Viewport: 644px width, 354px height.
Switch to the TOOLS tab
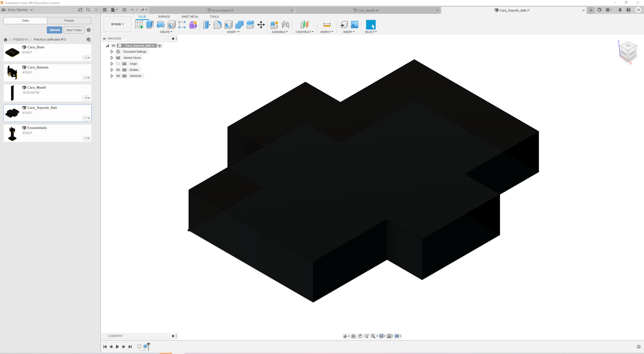click(214, 17)
